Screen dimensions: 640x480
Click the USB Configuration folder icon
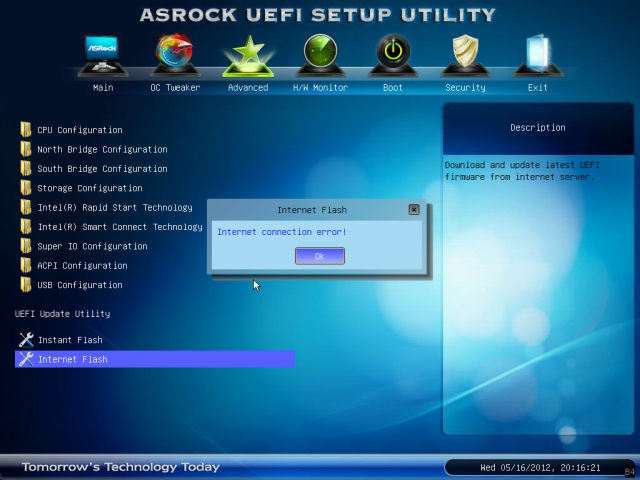(x=26, y=284)
